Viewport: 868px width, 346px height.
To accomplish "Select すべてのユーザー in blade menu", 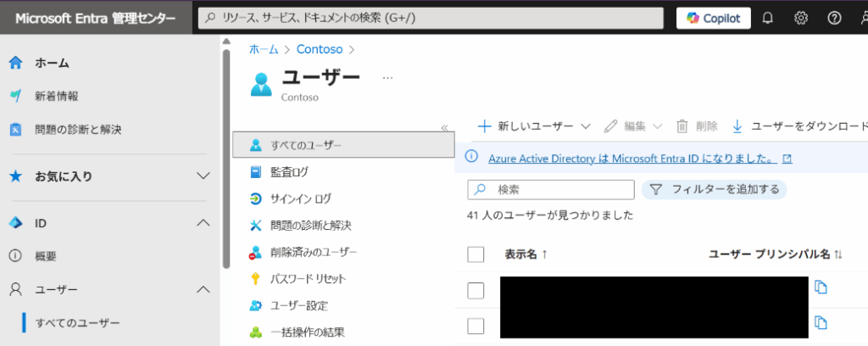I will pos(343,145).
